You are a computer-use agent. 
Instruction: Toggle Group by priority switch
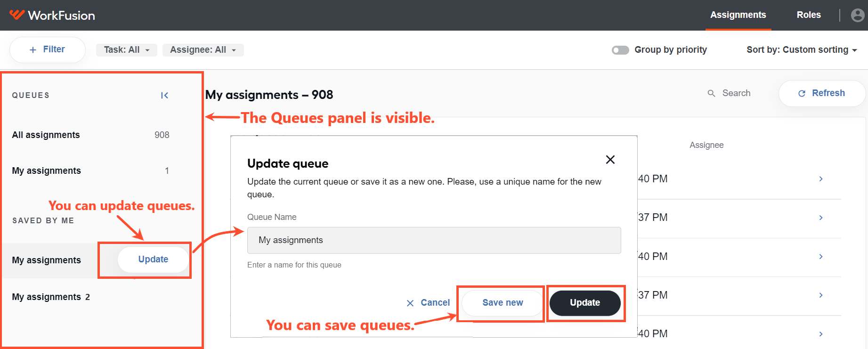tap(620, 50)
